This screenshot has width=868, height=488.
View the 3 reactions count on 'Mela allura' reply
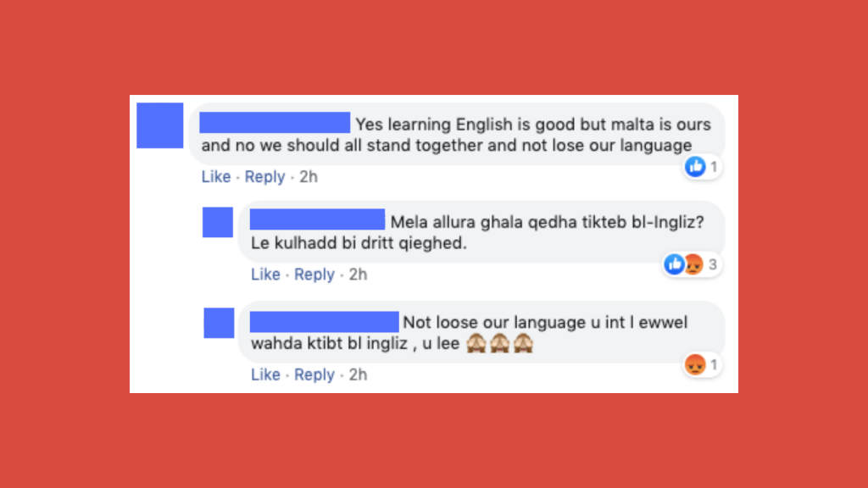[712, 265]
